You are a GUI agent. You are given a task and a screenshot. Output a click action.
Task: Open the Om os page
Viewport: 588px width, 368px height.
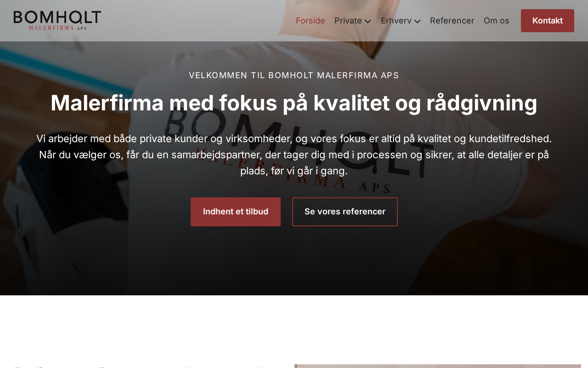click(497, 21)
